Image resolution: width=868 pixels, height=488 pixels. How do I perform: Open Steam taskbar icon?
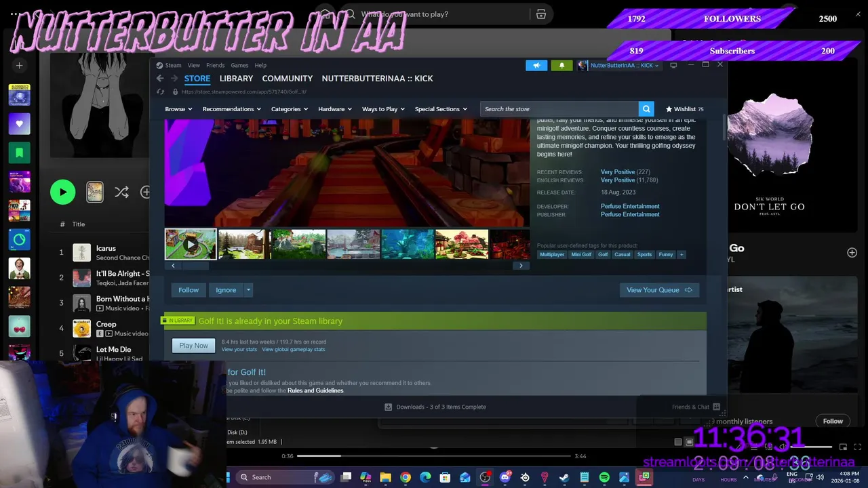[564, 477]
